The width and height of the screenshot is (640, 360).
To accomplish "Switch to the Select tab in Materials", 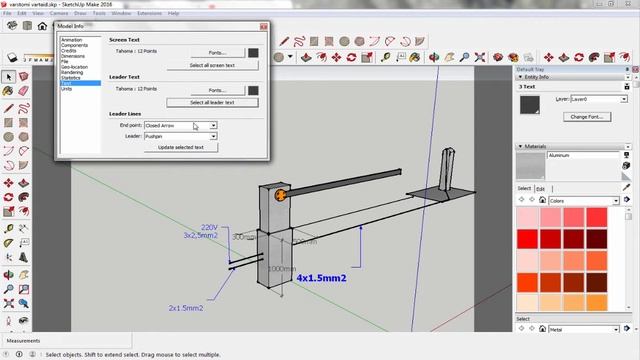I will tap(524, 188).
